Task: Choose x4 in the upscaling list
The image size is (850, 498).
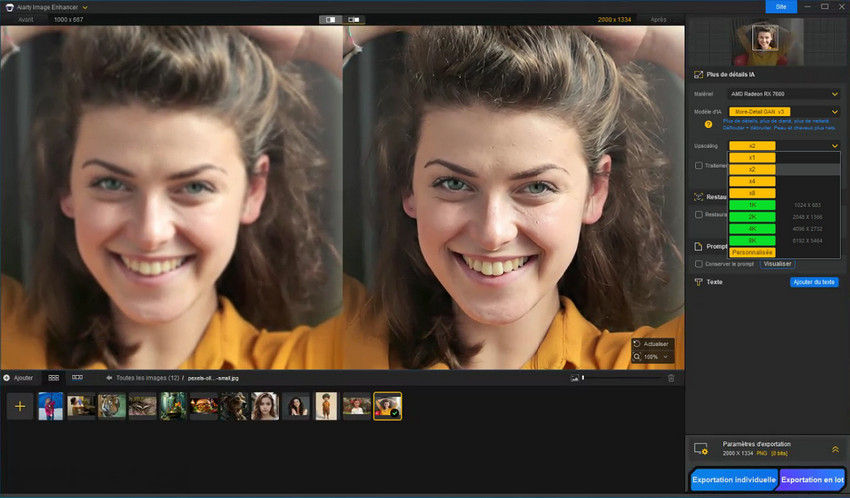Action: click(752, 181)
